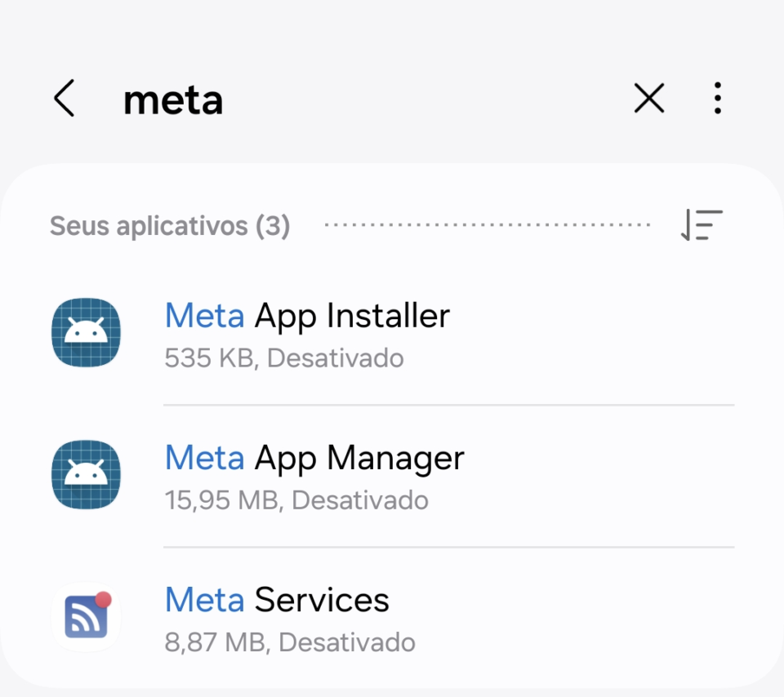Select the '8,87 MB, Desativado' text
Image resolution: width=784 pixels, height=697 pixels.
coord(290,642)
